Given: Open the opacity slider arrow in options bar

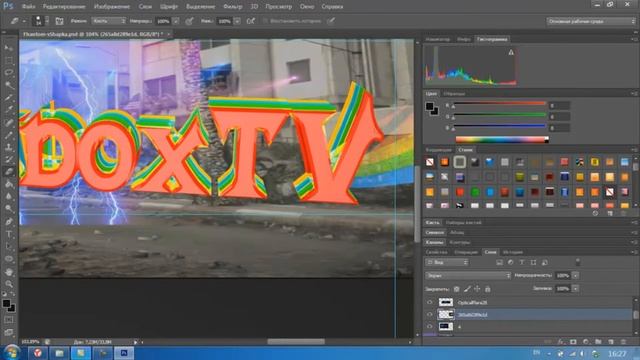Looking at the screenshot, I should point(176,21).
